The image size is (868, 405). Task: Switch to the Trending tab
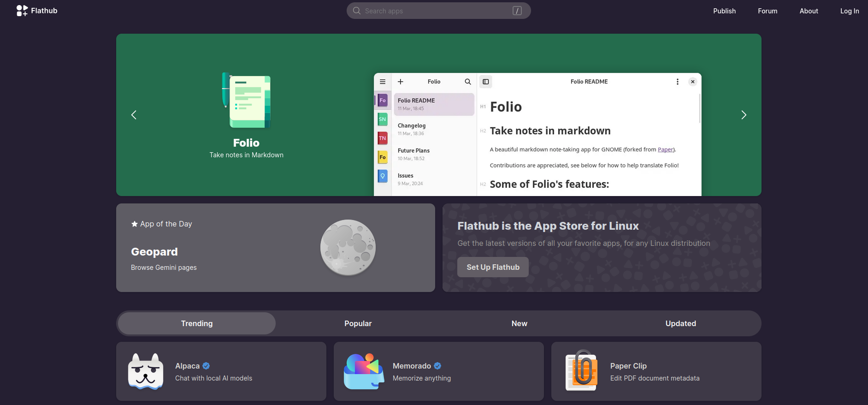tap(197, 323)
